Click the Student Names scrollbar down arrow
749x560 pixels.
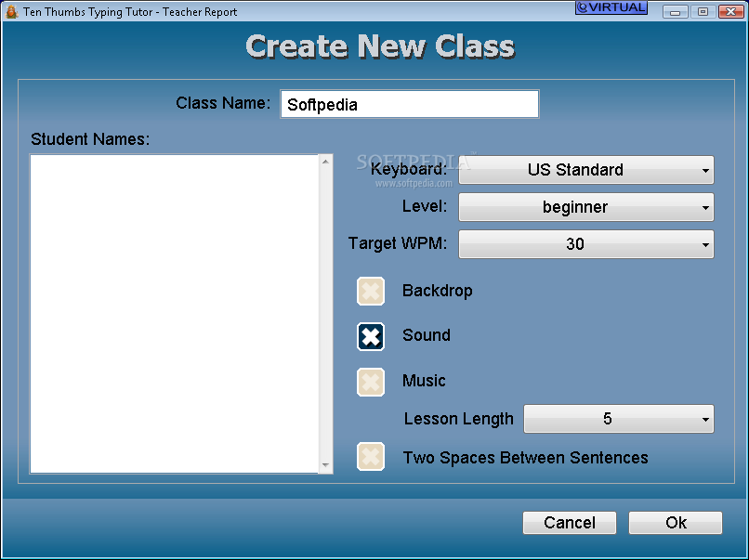(325, 465)
